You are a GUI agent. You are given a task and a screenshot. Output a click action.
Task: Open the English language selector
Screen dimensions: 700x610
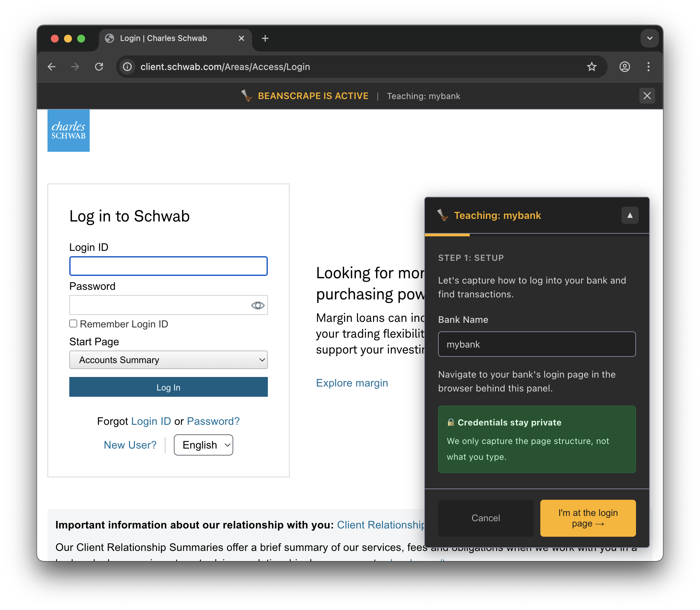click(203, 445)
